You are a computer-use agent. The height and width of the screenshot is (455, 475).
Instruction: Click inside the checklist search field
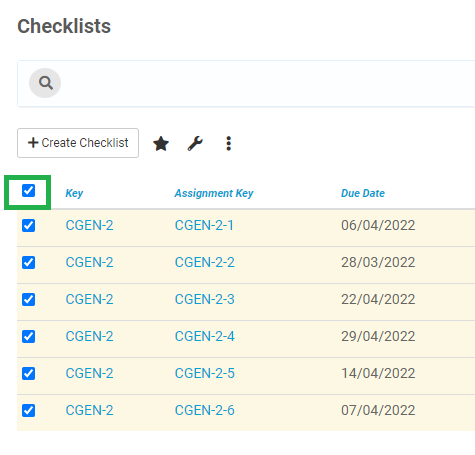(x=247, y=83)
